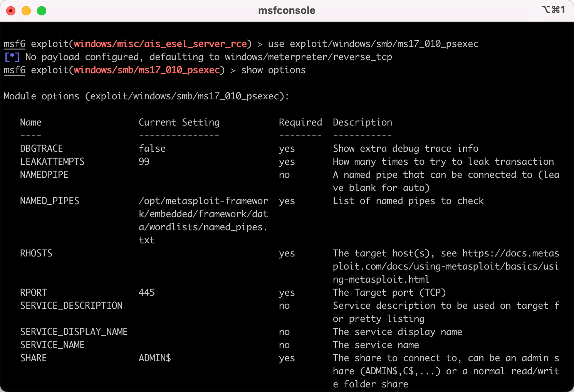This screenshot has height=392, width=574.
Task: Click 'How many times to try to leak transaction'
Action: pos(443,162)
